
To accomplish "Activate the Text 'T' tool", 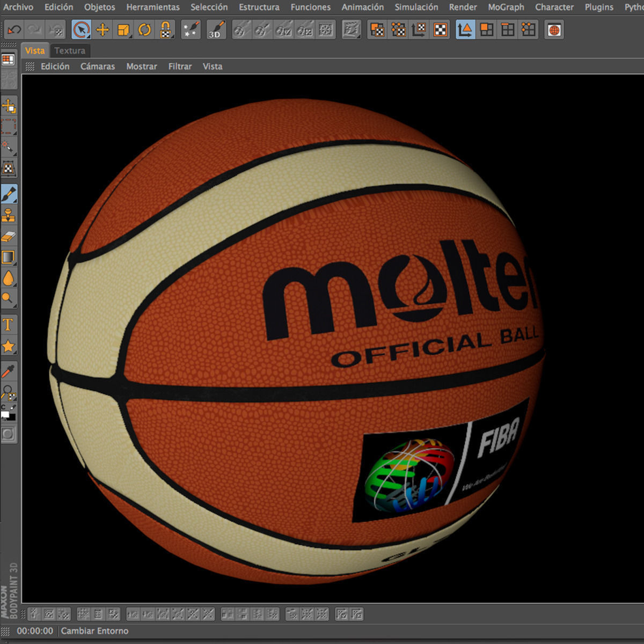I will [x=9, y=325].
